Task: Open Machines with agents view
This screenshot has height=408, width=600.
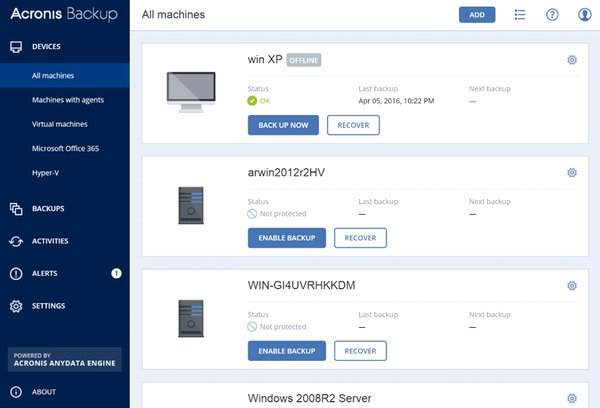Action: tap(68, 100)
